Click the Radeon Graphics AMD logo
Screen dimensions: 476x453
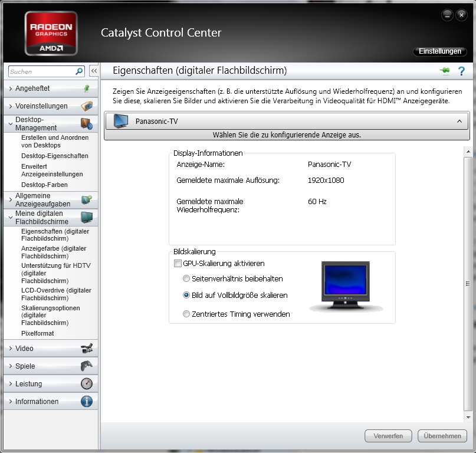(51, 34)
